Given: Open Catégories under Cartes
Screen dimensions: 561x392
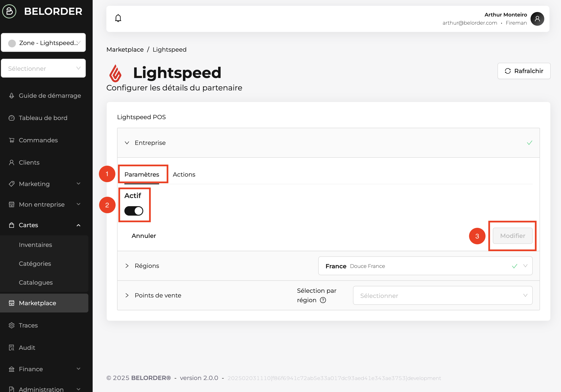Looking at the screenshot, I should [44, 264].
